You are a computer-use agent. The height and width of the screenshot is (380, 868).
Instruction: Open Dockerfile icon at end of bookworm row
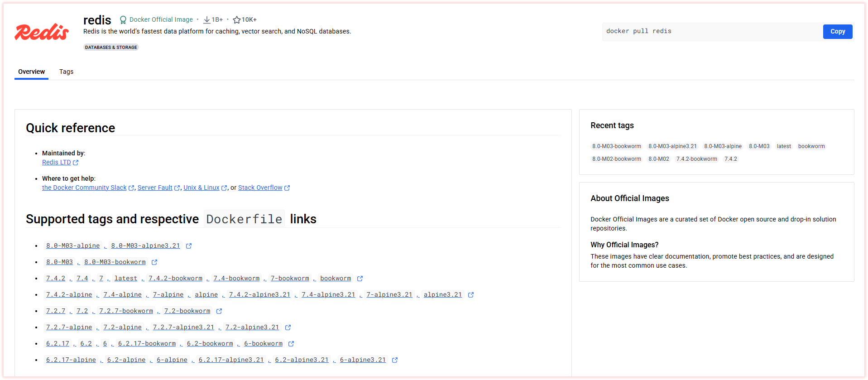tap(360, 279)
